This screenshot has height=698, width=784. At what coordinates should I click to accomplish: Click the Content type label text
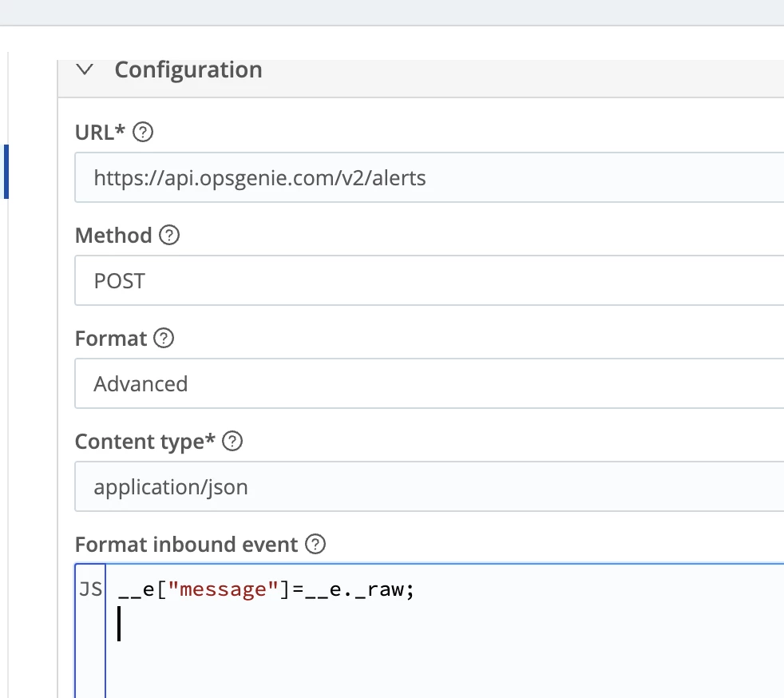[145, 442]
